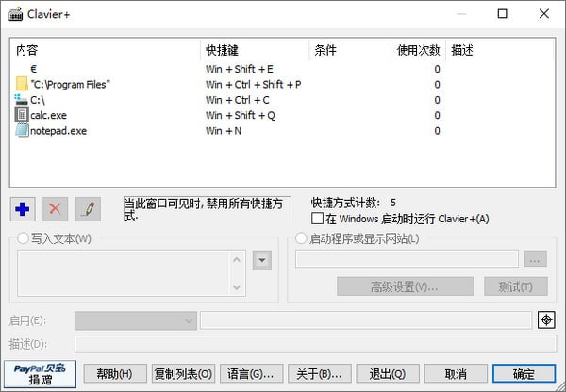The height and width of the screenshot is (392, 566).
Task: Click the 退出(Q) button
Action: (388, 373)
